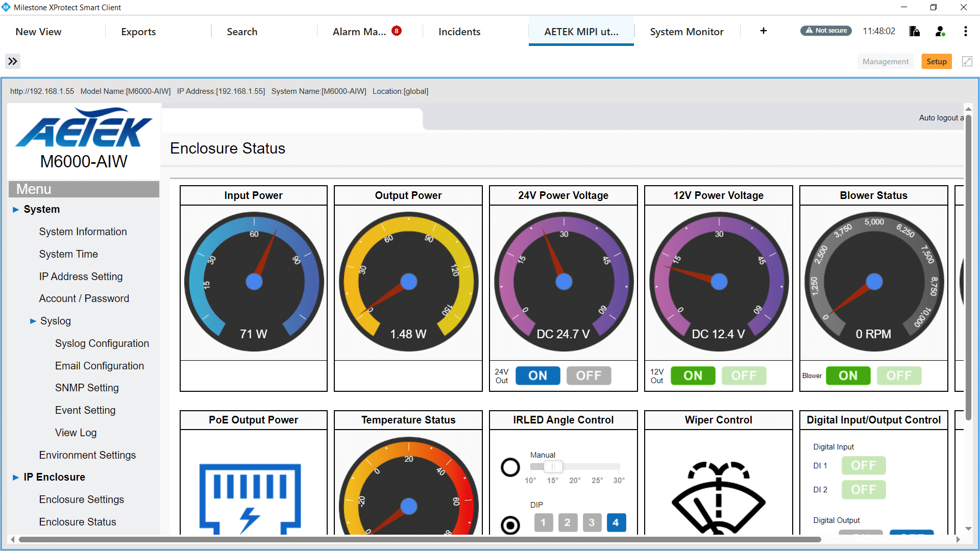Collapse the Syslog submenu arrow

click(33, 321)
